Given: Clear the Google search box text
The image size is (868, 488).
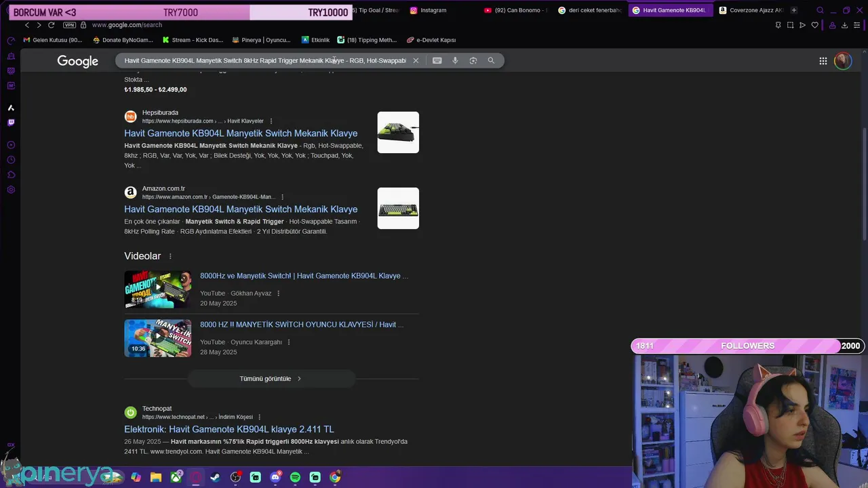Looking at the screenshot, I should 416,60.
